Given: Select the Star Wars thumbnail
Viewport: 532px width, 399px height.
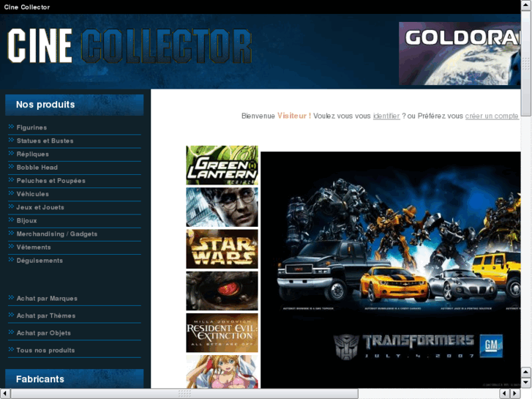Looking at the screenshot, I should point(222,249).
